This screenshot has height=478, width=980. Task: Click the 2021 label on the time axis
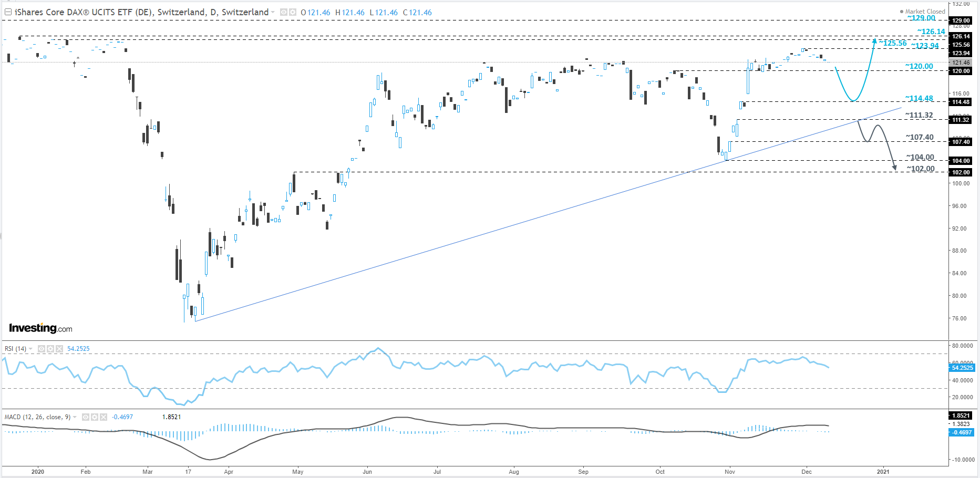884,472
